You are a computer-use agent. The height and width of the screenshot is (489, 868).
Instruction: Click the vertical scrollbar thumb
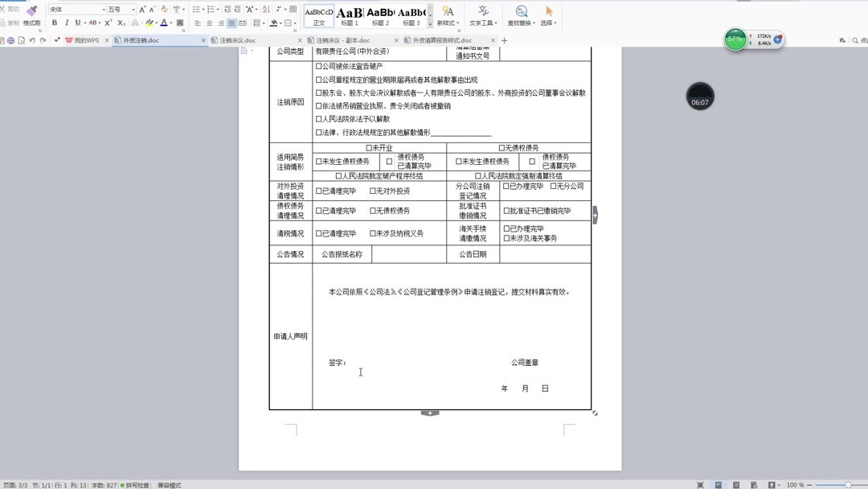coord(595,213)
